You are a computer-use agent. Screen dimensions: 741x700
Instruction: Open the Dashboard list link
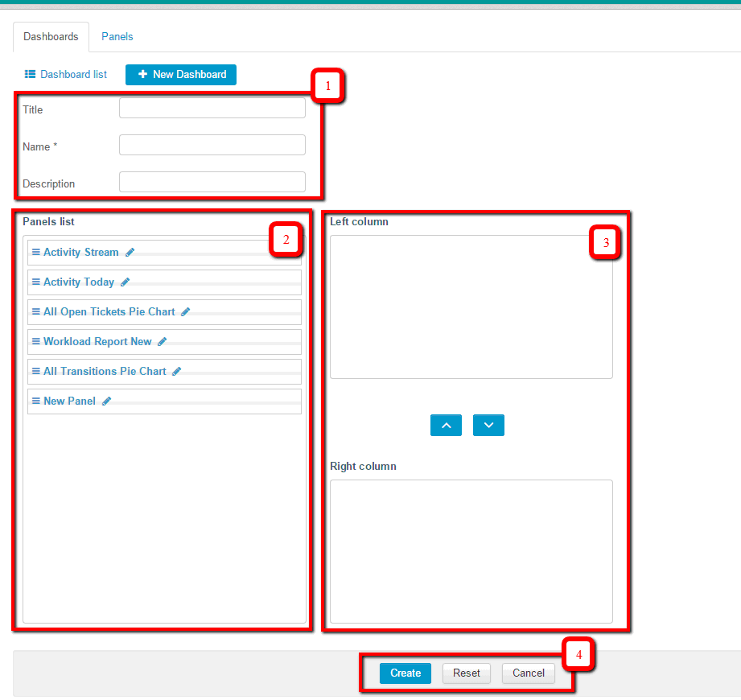click(66, 75)
